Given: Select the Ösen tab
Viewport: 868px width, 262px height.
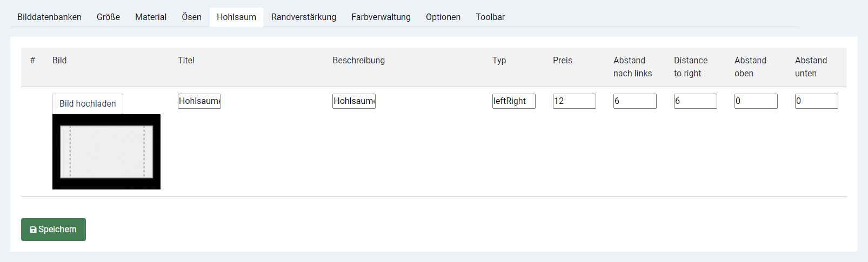Looking at the screenshot, I should [191, 17].
